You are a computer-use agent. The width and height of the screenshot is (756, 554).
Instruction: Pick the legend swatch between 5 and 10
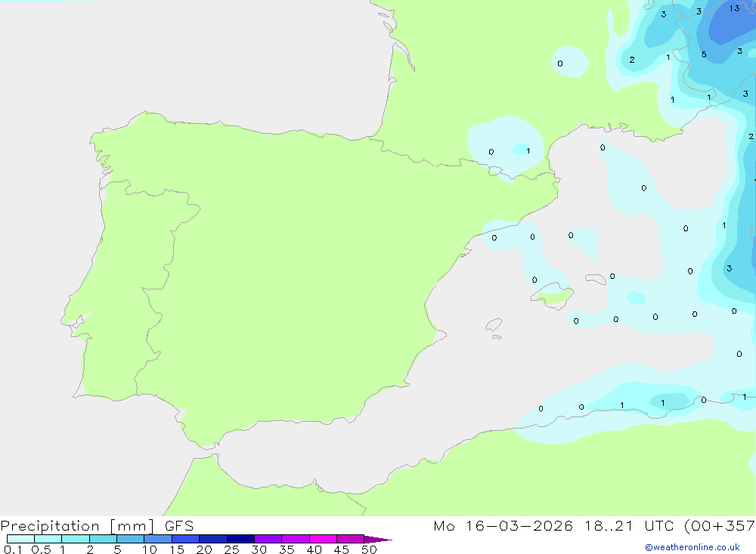click(130, 539)
